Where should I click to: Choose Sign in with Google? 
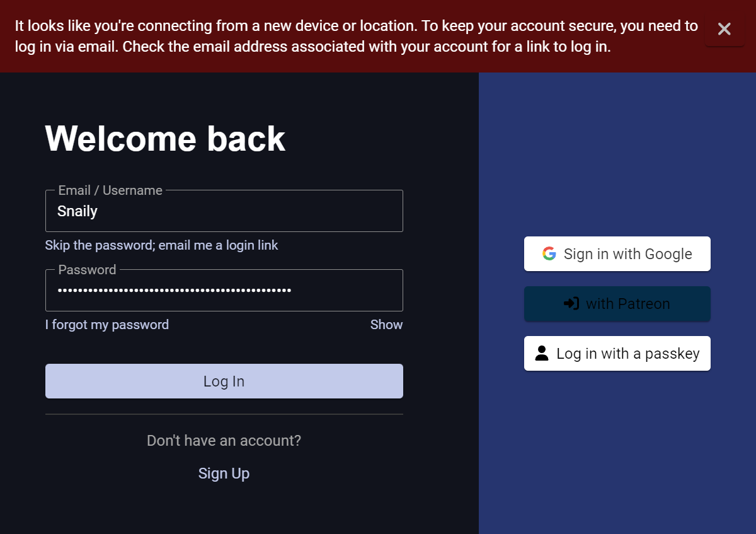[x=617, y=254]
